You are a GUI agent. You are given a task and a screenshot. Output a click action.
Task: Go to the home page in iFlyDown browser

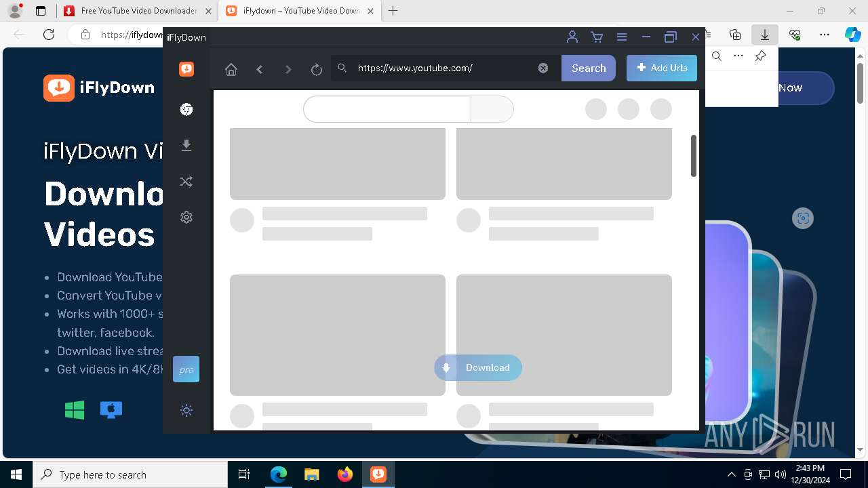point(231,69)
